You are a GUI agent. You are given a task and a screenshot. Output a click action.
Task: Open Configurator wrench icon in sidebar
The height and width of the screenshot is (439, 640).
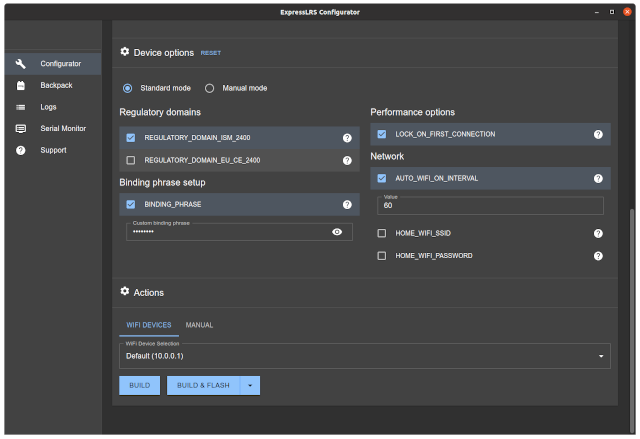coord(20,64)
